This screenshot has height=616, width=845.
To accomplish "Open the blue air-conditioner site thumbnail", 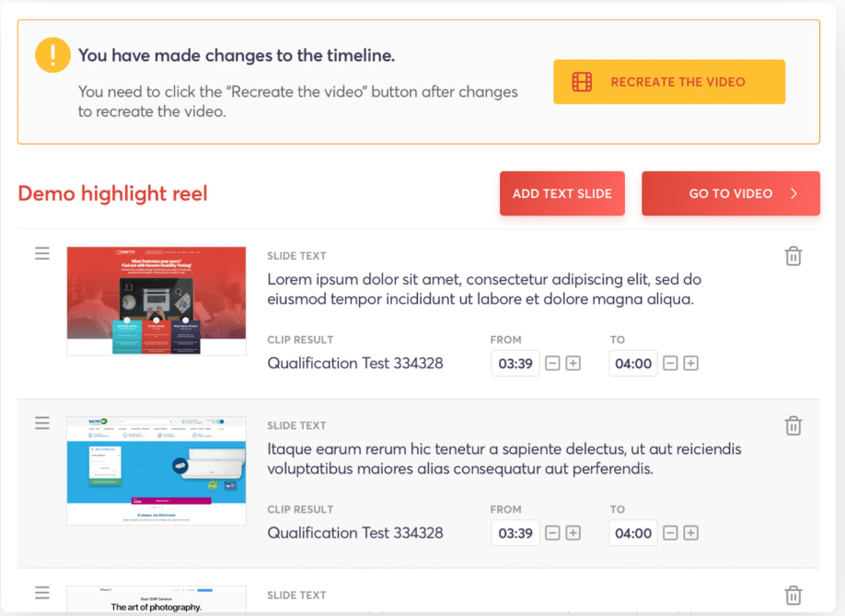I will [x=156, y=471].
